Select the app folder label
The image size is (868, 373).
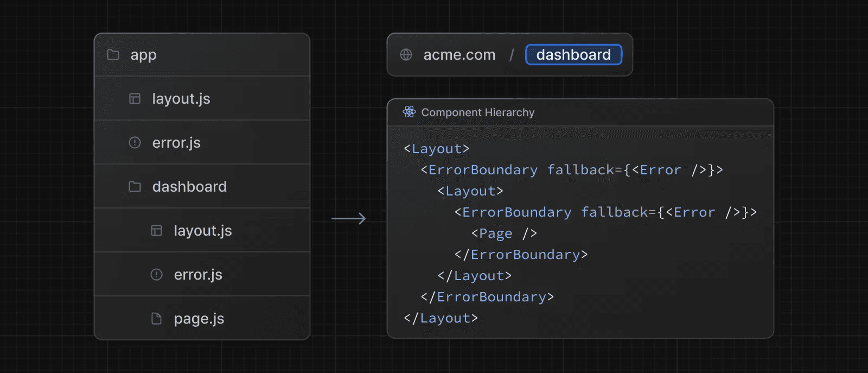(143, 55)
